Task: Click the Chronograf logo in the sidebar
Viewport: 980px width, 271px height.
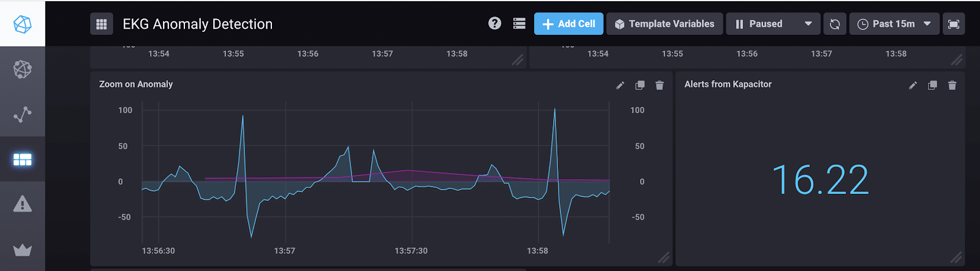Action: click(x=22, y=24)
